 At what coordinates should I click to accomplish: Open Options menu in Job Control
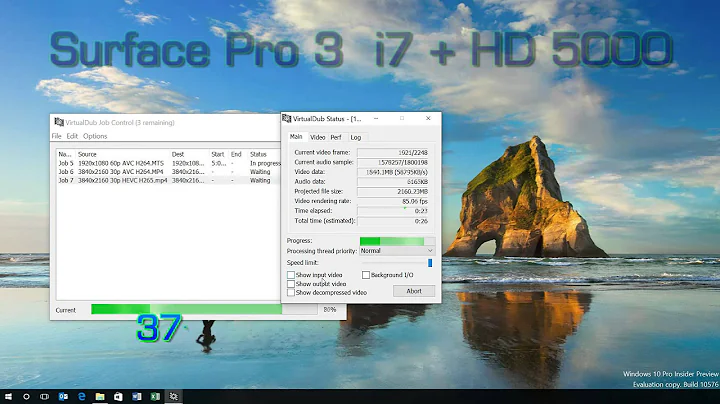point(95,136)
